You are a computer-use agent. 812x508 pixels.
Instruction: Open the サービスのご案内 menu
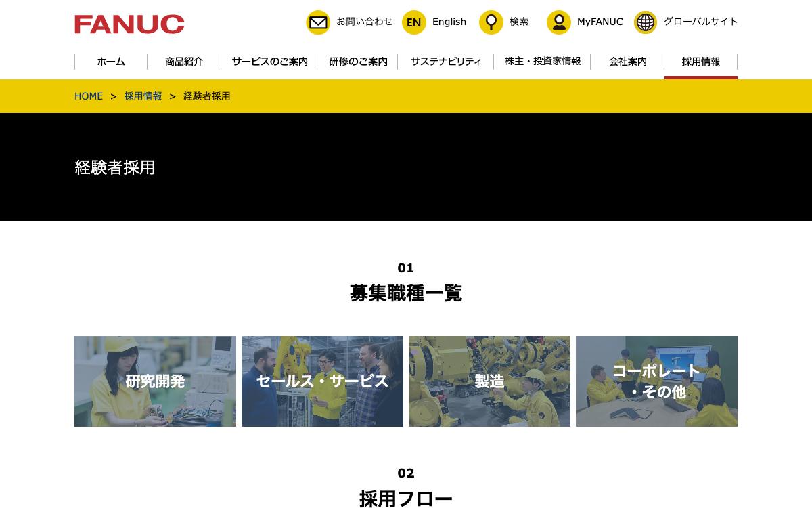click(x=269, y=62)
